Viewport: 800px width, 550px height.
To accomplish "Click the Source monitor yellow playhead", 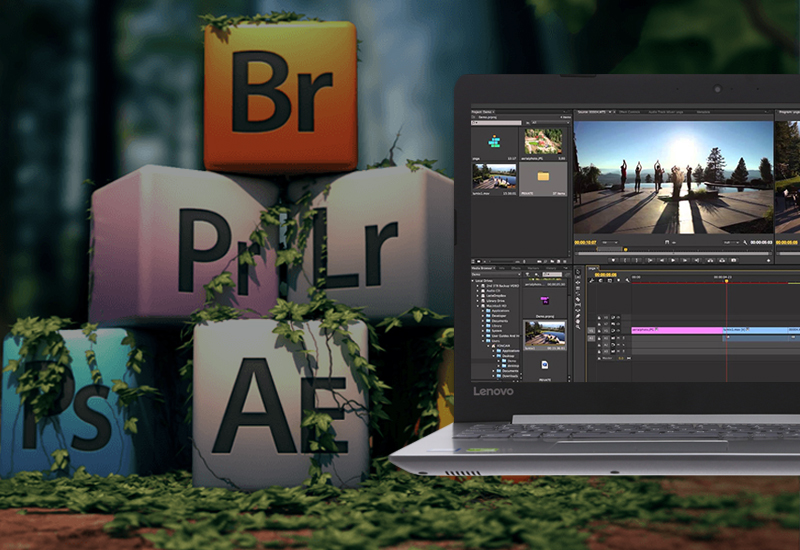I will [x=626, y=249].
